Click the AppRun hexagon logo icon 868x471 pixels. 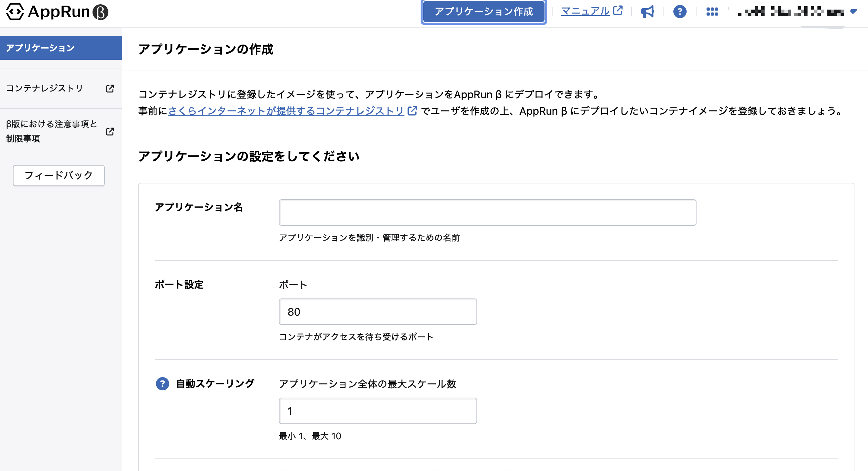15,12
